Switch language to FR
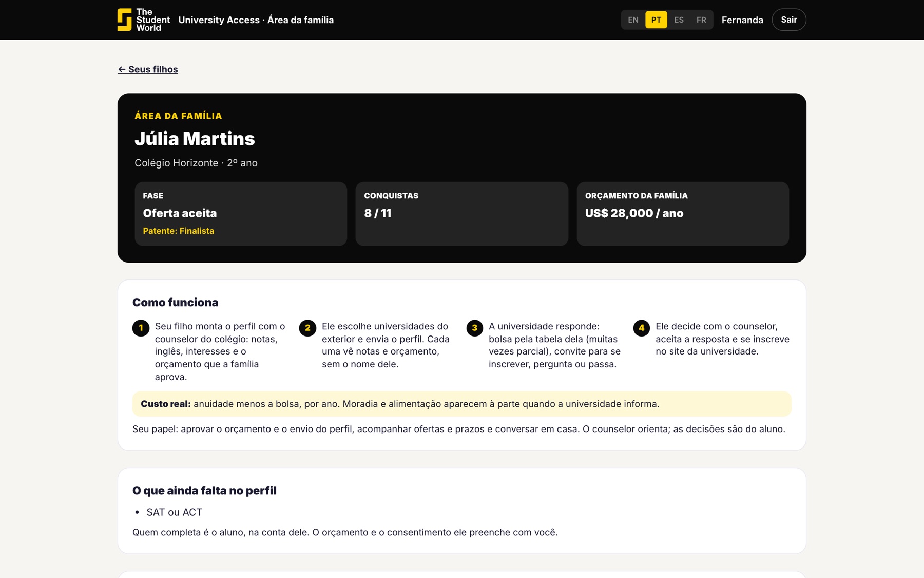Image resolution: width=924 pixels, height=578 pixels. [x=701, y=20]
